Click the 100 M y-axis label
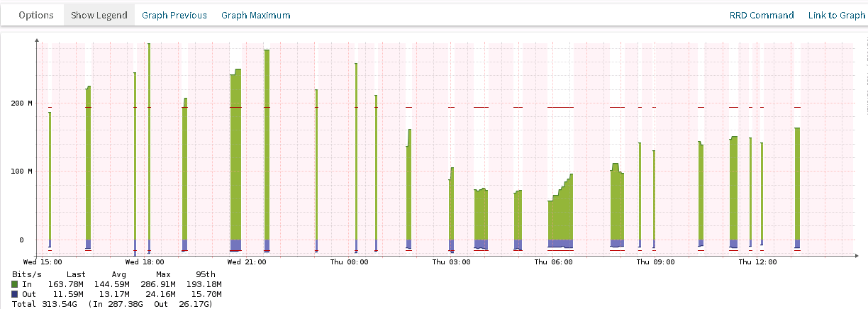 pos(21,172)
